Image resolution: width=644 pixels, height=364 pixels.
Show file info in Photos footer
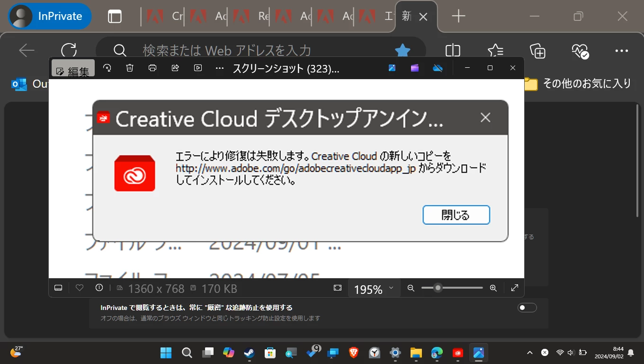pyautogui.click(x=99, y=288)
